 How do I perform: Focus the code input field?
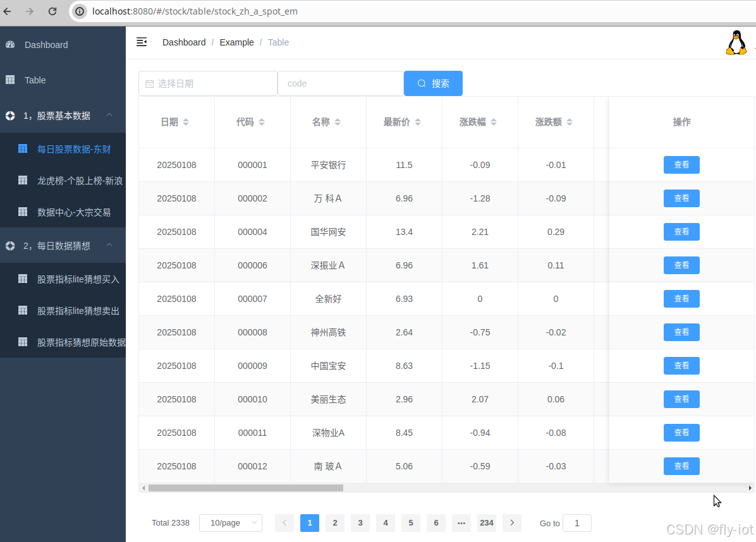[341, 83]
